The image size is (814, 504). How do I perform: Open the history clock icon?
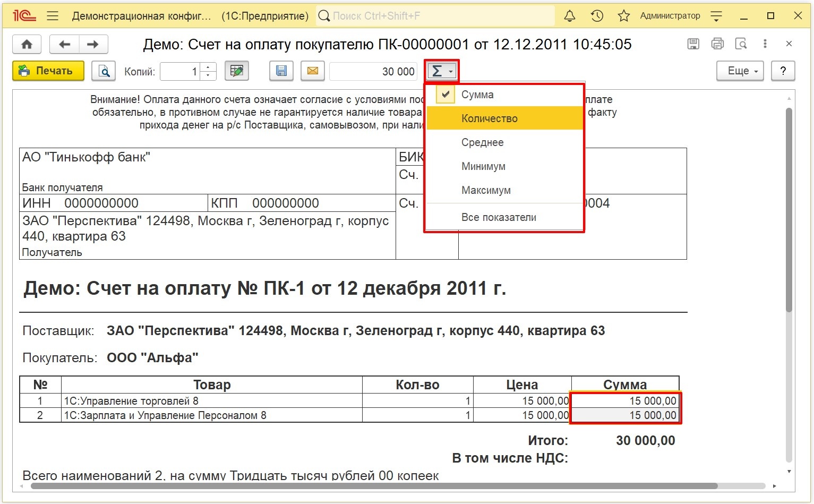[597, 16]
